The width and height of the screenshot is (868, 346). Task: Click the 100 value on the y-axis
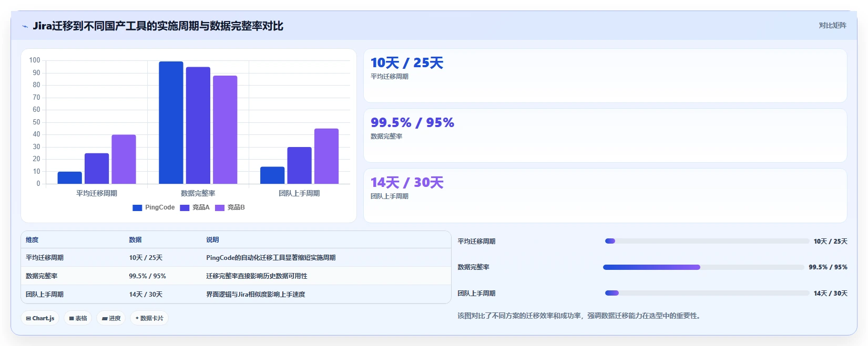(x=35, y=60)
